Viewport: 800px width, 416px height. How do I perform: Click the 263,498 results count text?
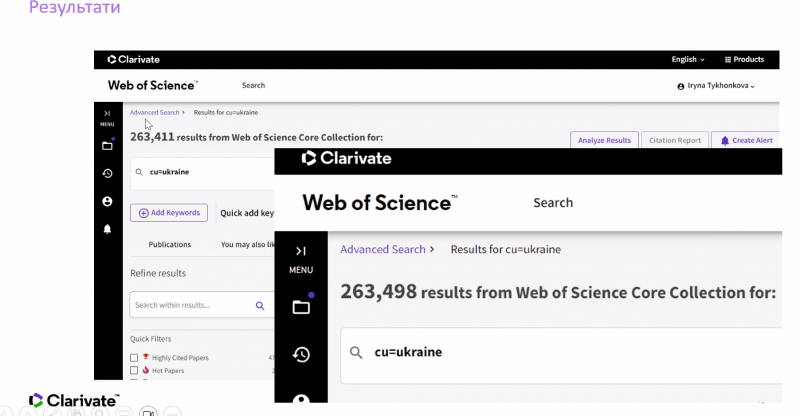(379, 291)
